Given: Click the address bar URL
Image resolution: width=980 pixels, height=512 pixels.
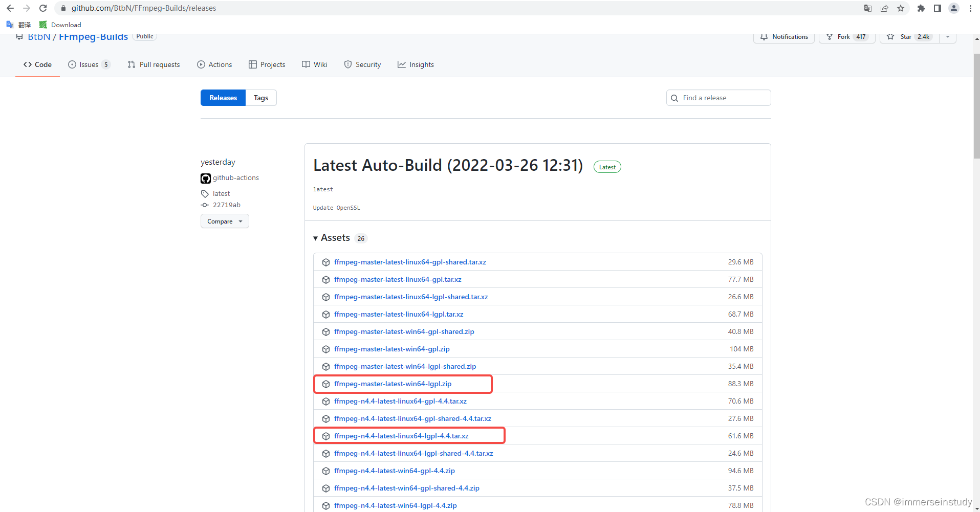Looking at the screenshot, I should pyautogui.click(x=144, y=8).
